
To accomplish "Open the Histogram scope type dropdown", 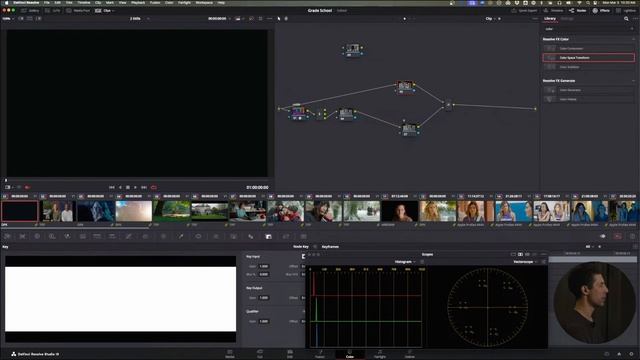I will [405, 262].
